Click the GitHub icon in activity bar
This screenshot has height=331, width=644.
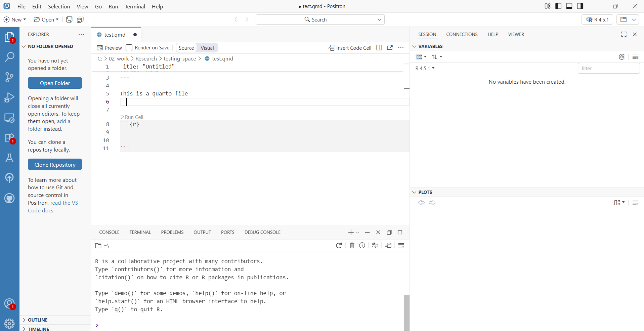tap(9, 198)
